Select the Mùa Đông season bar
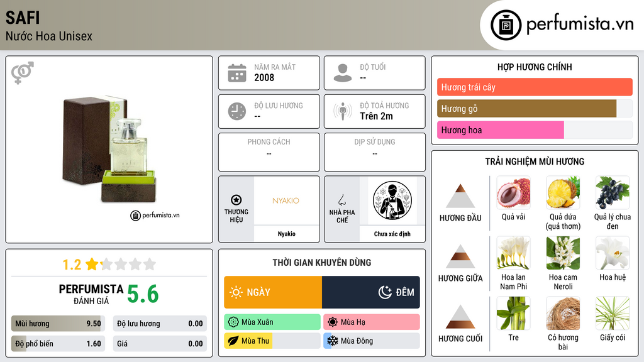The width and height of the screenshot is (644, 362). 371,341
